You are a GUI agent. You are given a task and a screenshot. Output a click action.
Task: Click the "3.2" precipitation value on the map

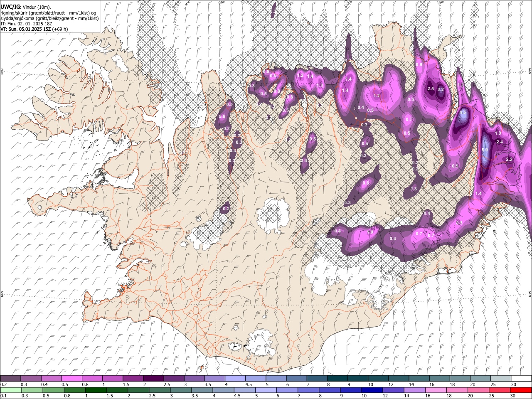(x=441, y=89)
